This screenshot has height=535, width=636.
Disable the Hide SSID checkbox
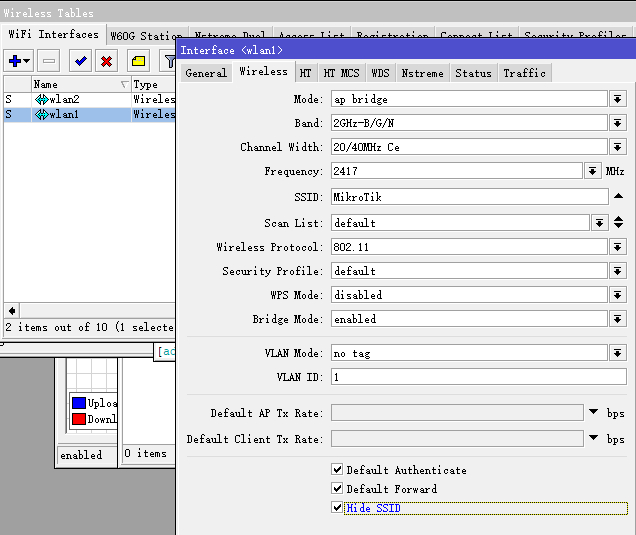pyautogui.click(x=337, y=508)
